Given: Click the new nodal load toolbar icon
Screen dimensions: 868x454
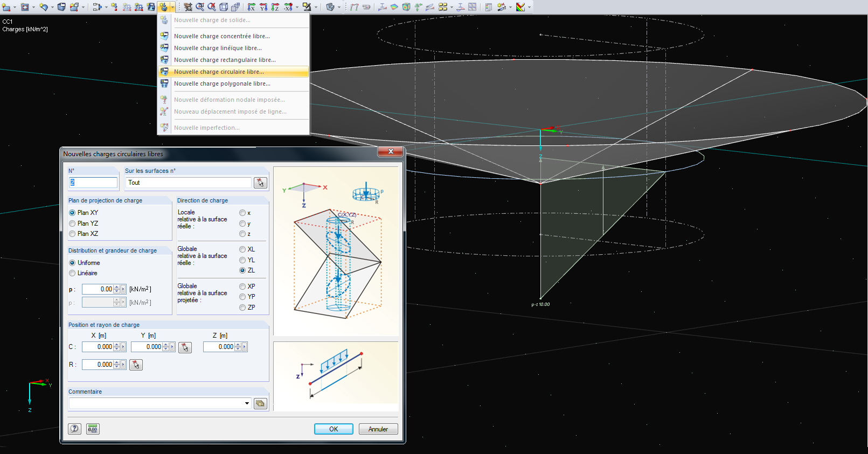Looking at the screenshot, I should pos(114,7).
